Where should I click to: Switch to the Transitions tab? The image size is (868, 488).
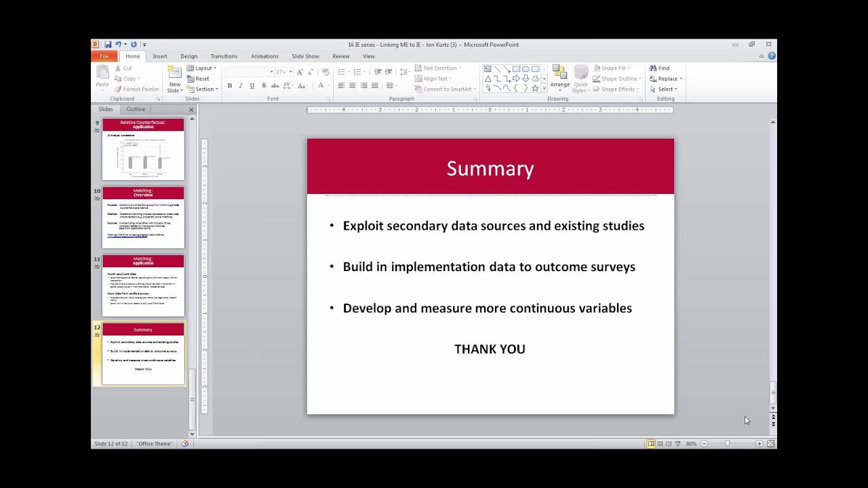tap(224, 56)
